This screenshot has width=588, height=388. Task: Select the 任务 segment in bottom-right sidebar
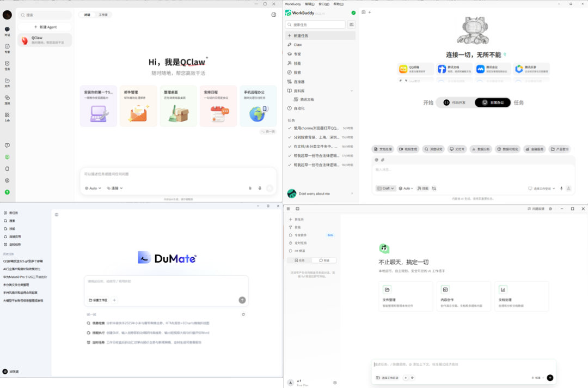coord(299,260)
